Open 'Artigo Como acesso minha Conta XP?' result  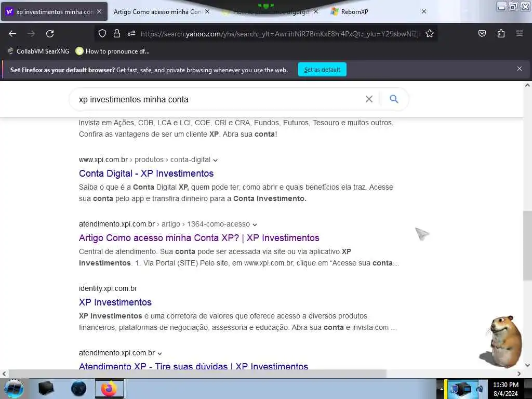pos(199,238)
